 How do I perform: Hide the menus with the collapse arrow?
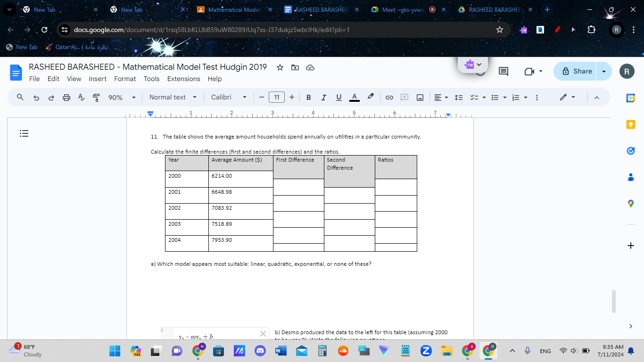596,97
